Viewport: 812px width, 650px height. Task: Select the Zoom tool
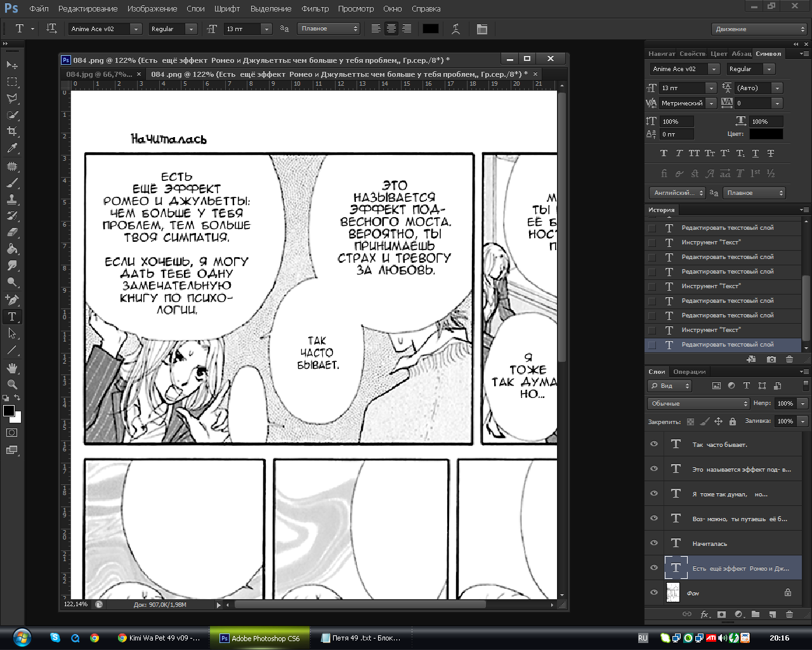12,384
